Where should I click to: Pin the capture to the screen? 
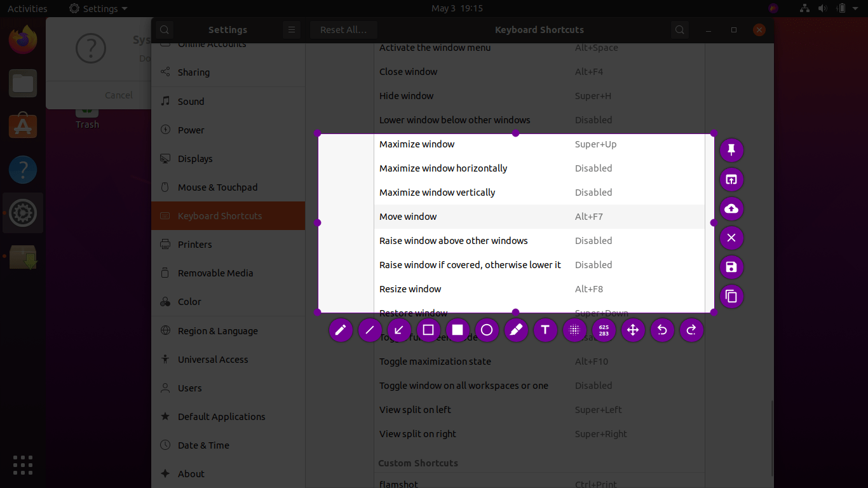pyautogui.click(x=731, y=150)
